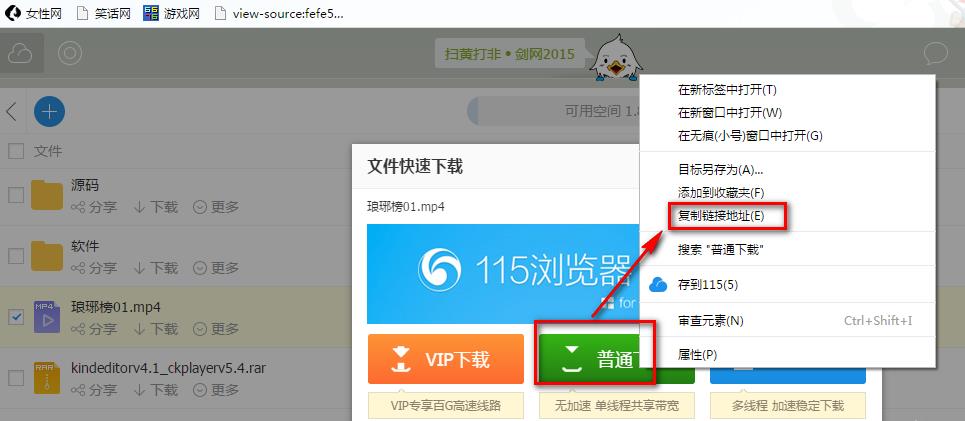965x421 pixels.
Task: Open the 笑话网 bookmark
Action: [x=103, y=14]
